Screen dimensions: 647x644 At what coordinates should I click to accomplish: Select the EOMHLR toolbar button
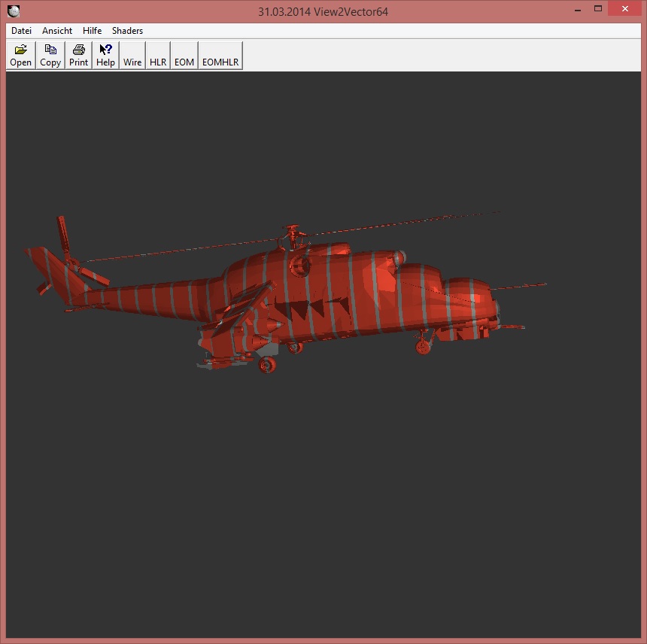(220, 55)
